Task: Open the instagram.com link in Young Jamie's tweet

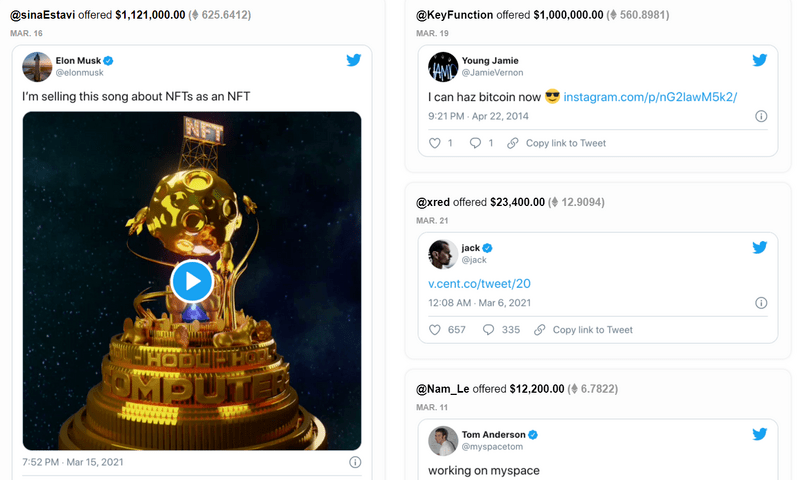Action: point(650,97)
